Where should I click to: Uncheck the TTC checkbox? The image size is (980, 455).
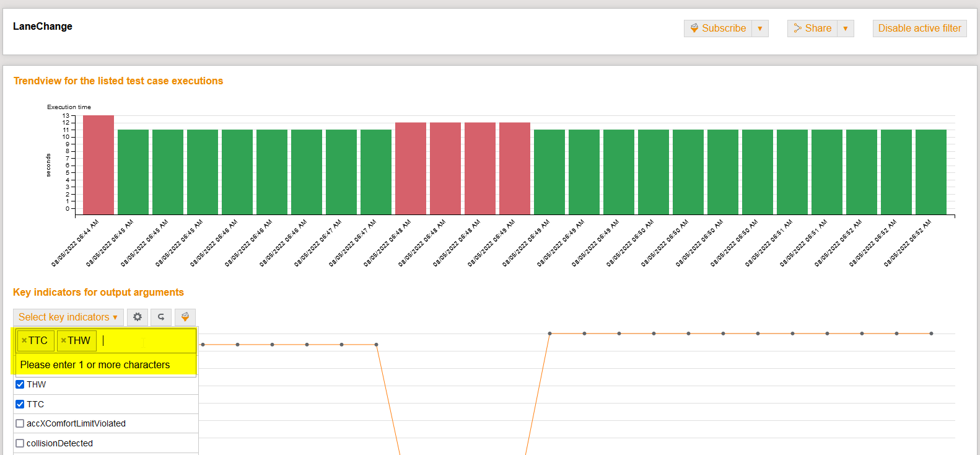point(20,404)
